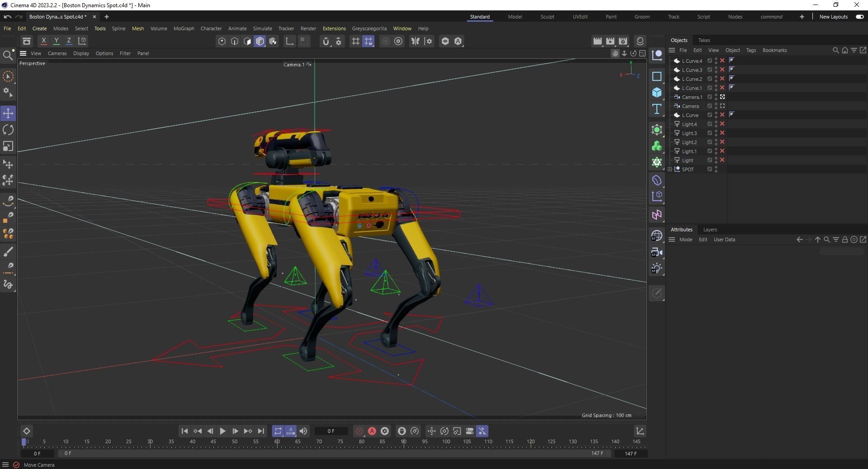Click the Cube primitive icon
868x469 pixels.
657,93
